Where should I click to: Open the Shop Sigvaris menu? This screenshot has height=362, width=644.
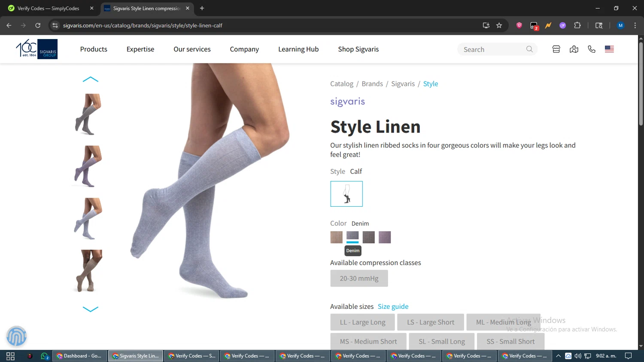(358, 49)
